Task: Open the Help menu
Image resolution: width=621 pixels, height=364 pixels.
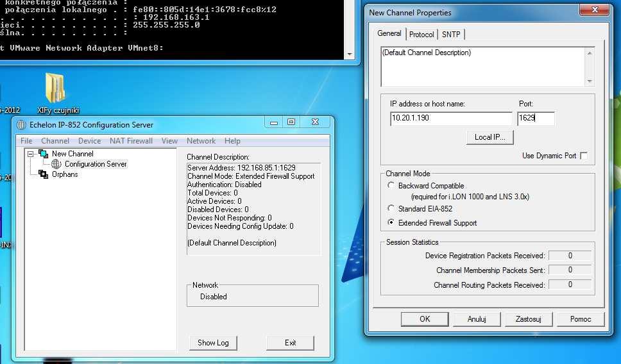Action: coord(232,141)
